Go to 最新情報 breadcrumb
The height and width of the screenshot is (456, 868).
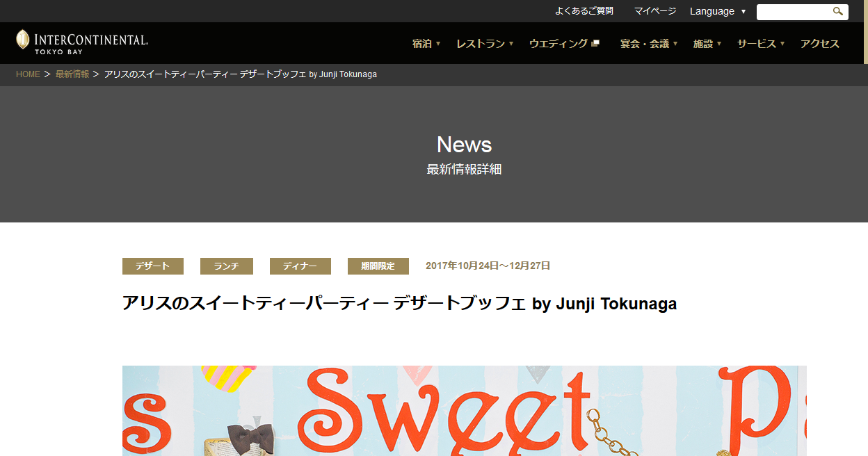(x=72, y=74)
